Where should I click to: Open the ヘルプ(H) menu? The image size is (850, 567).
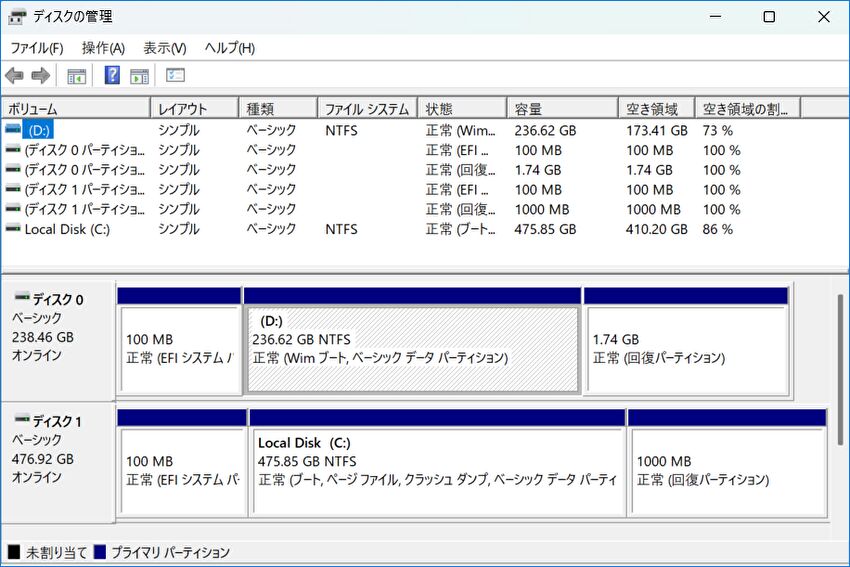pos(230,48)
